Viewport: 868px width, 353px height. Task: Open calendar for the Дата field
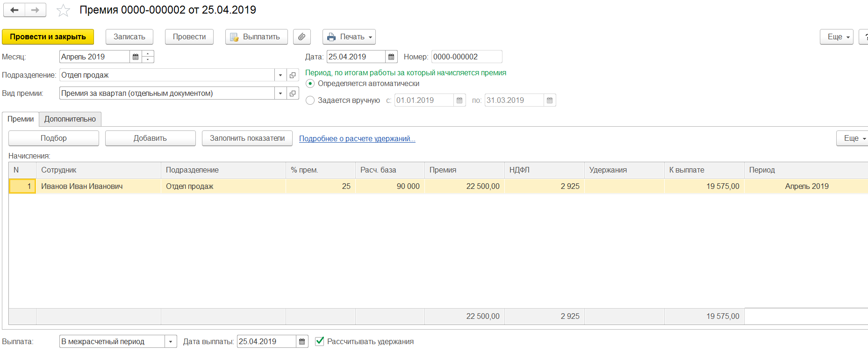pyautogui.click(x=391, y=57)
